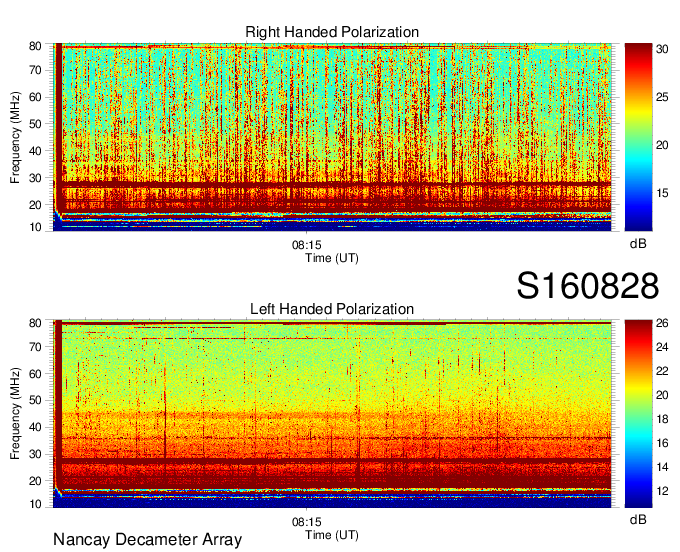Click the 60 MHz tick label of left-handed plot
Image resolution: width=680 pixels, height=552 pixels.
35,374
